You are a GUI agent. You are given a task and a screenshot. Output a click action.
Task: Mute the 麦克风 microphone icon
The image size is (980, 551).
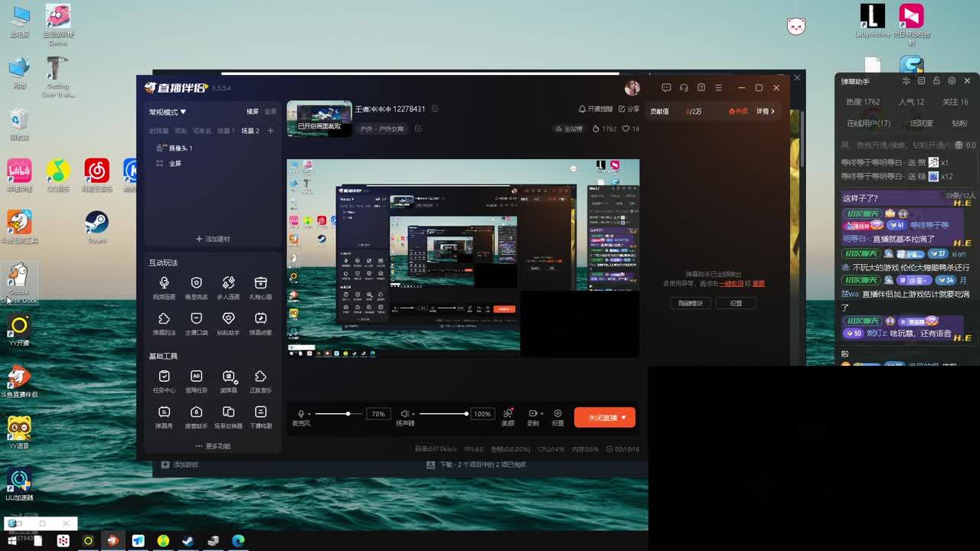[301, 414]
